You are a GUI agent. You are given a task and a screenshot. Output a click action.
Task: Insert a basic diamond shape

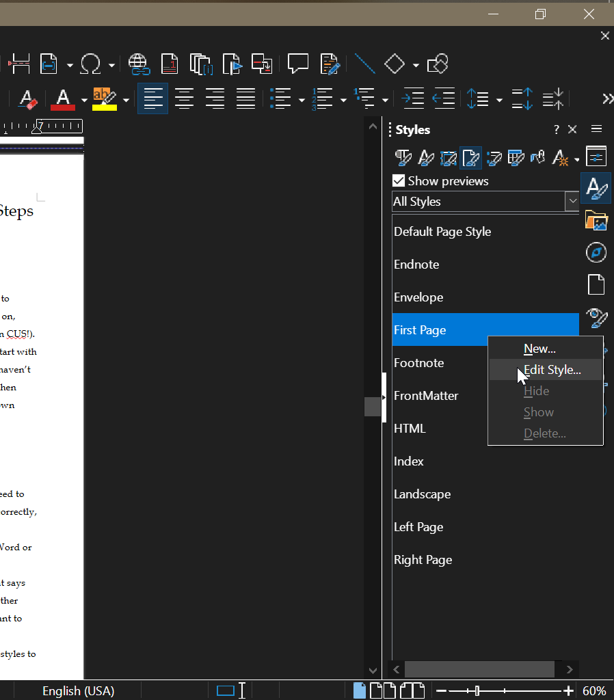pyautogui.click(x=395, y=64)
